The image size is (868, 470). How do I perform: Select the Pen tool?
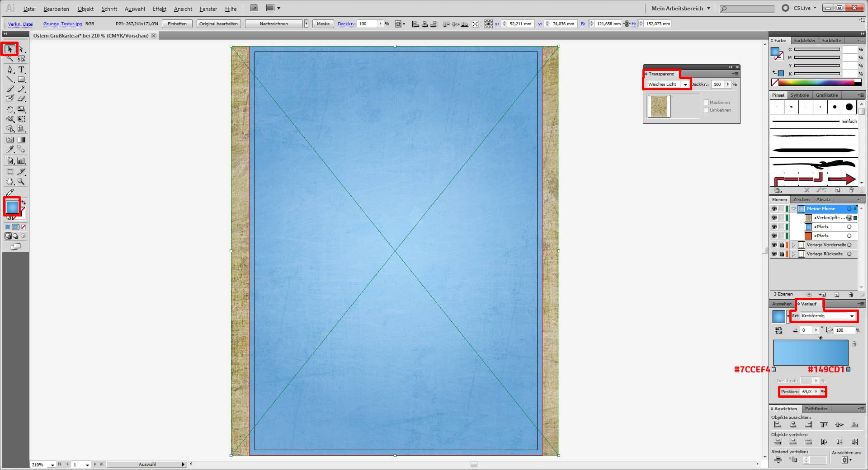pos(10,70)
